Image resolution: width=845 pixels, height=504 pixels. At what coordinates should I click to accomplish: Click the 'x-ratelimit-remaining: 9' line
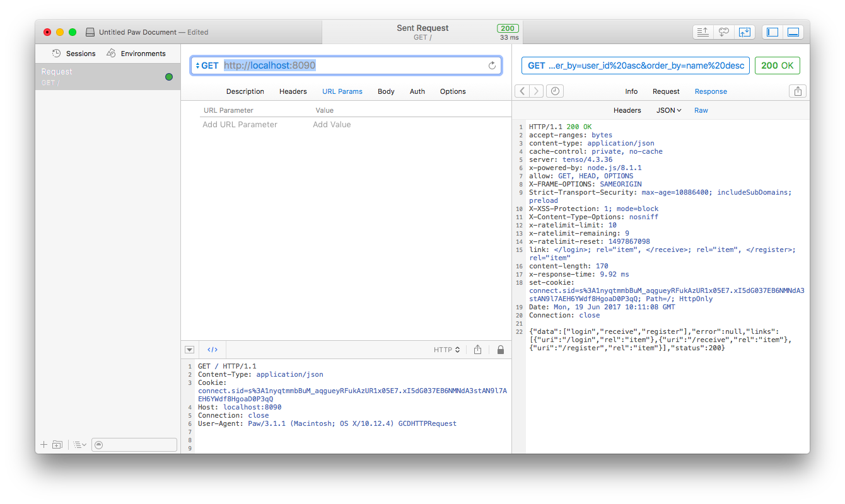[x=579, y=233]
